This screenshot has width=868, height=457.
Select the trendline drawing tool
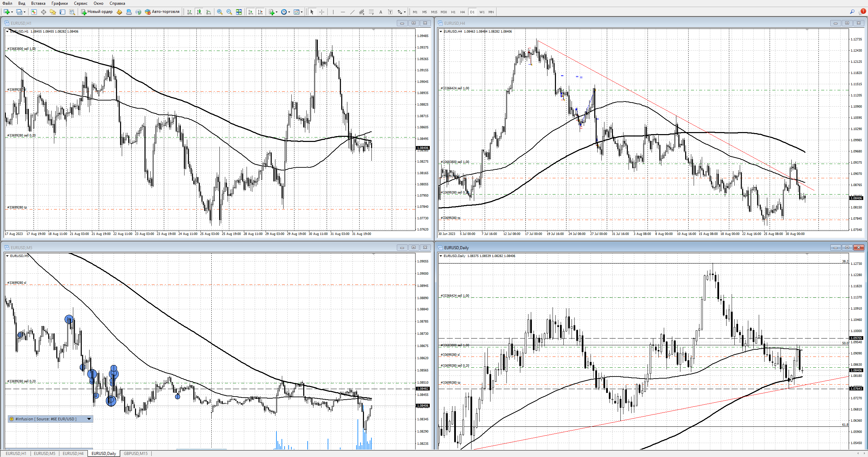352,12
